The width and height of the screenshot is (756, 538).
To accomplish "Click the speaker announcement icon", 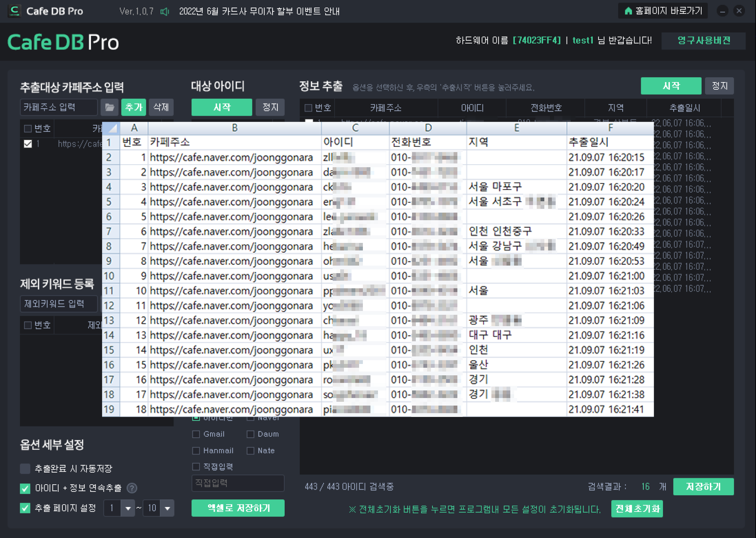I will (164, 11).
